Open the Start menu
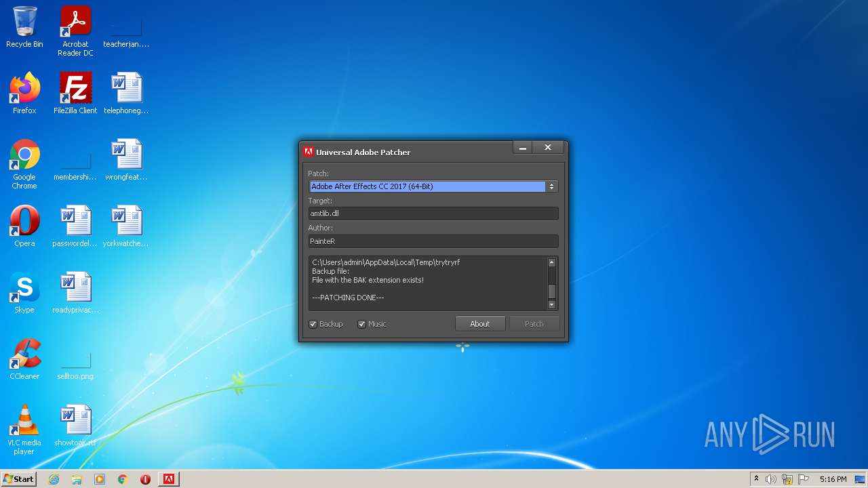Image resolution: width=868 pixels, height=488 pixels. [x=18, y=479]
